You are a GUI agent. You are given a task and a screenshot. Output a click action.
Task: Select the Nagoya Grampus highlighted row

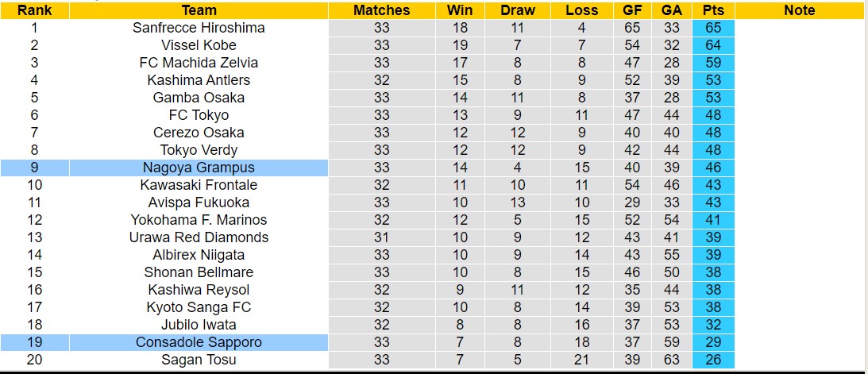pyautogui.click(x=199, y=168)
